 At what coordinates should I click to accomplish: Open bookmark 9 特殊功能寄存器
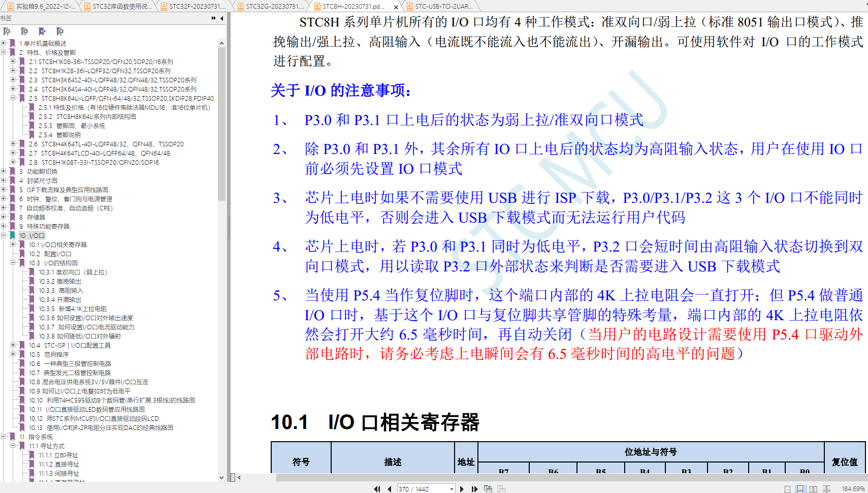click(x=44, y=226)
